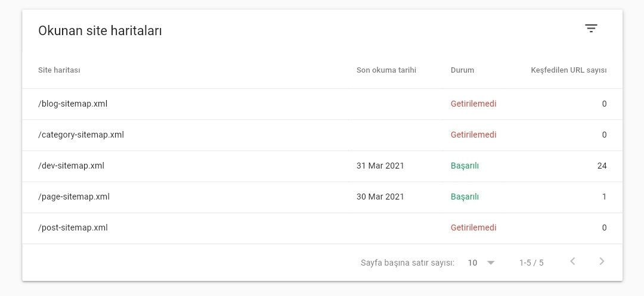Open /dev-sitemap.xml row

point(322,166)
